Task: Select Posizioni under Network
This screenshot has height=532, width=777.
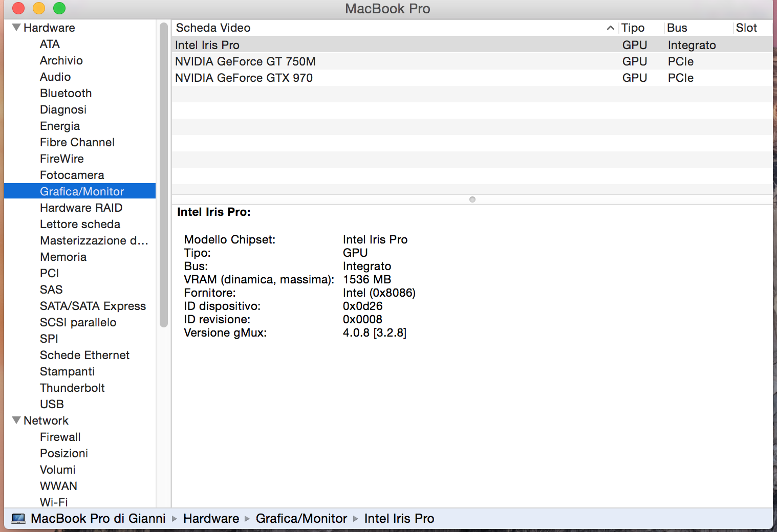Action: pos(64,453)
